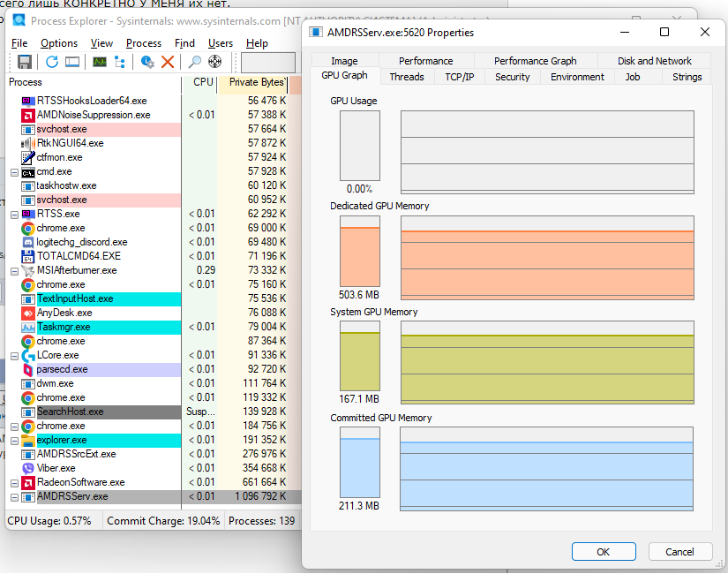Open the Options menu
The width and height of the screenshot is (728, 574).
pyautogui.click(x=59, y=43)
